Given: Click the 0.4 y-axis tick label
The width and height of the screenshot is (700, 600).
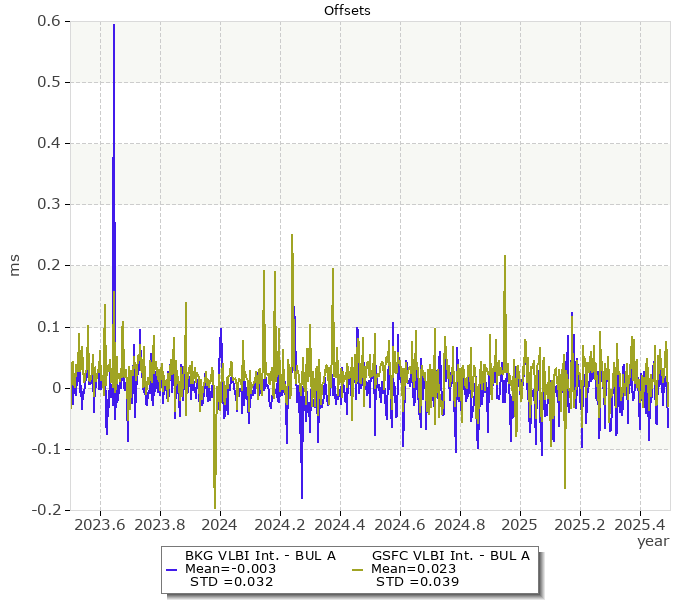Looking at the screenshot, I should tap(49, 143).
